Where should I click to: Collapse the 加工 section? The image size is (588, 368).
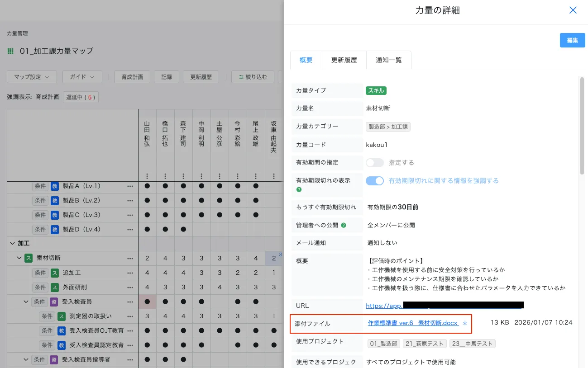(x=12, y=244)
